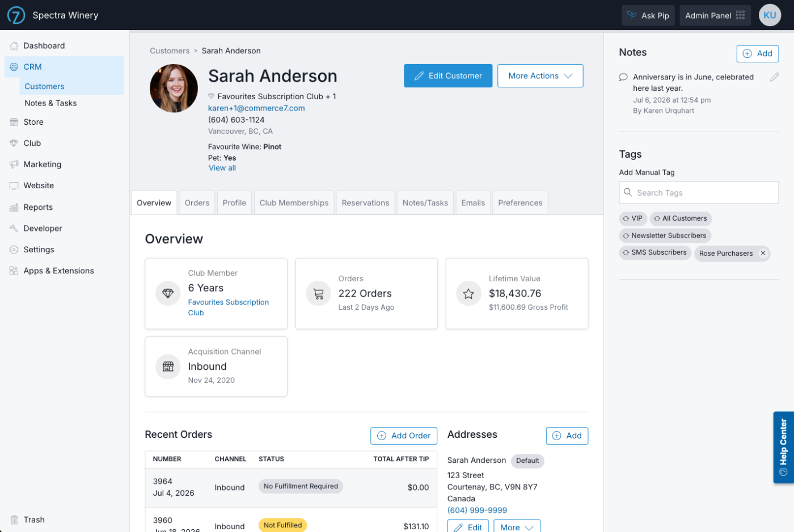
Task: Open the Club Memberships tab
Action: click(x=294, y=203)
